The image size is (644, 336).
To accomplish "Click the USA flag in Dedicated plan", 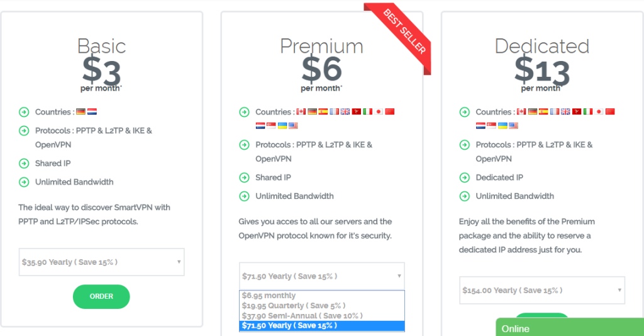I will click(x=513, y=126).
